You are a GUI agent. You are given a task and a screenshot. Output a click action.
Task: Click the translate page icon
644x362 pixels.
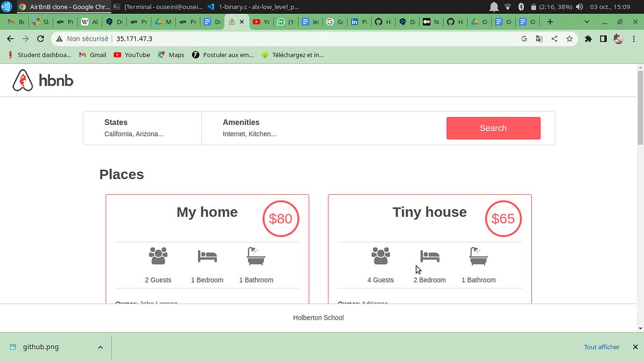(539, 39)
